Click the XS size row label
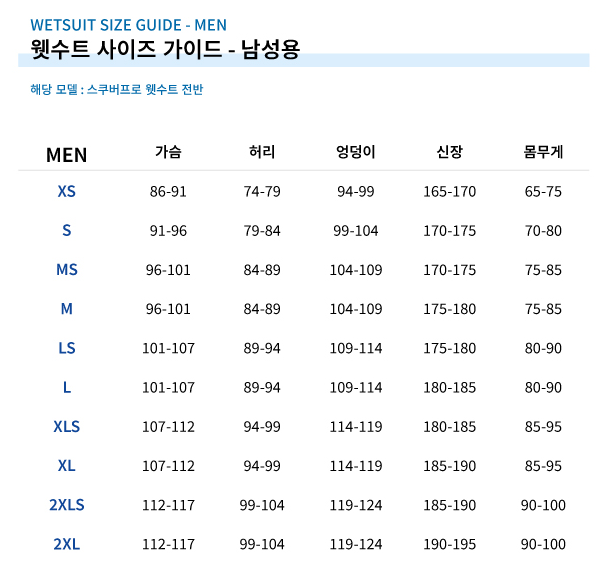This screenshot has width=604, height=578. point(66,191)
